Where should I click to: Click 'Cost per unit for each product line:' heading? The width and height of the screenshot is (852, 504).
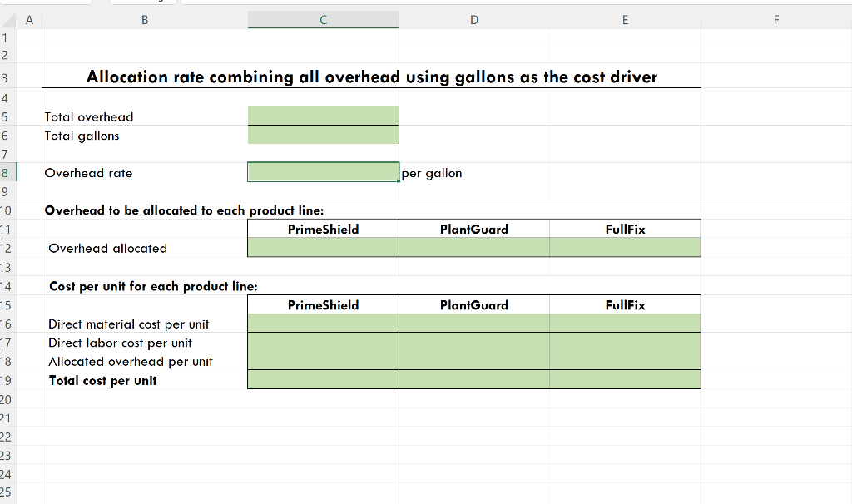pos(153,286)
